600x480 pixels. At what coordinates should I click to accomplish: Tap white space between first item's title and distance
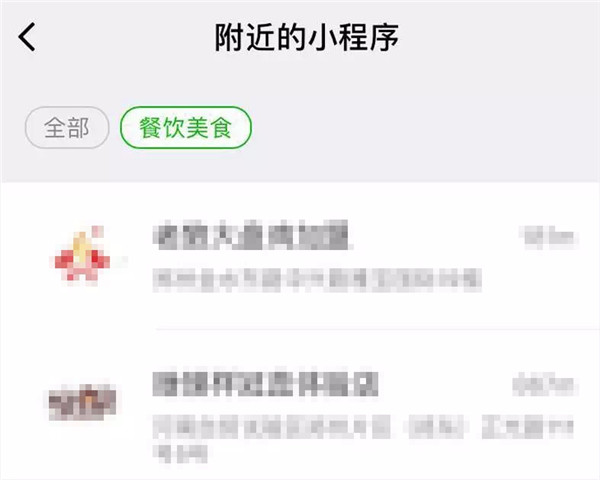[x=435, y=236]
